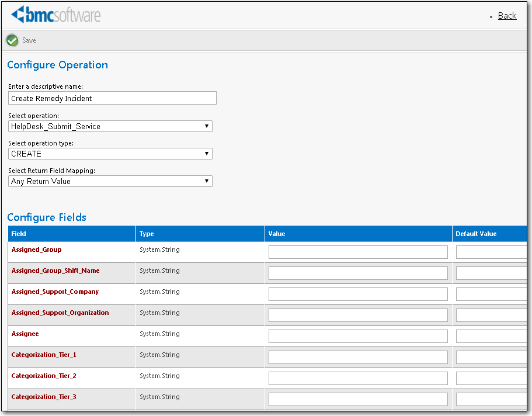The image size is (532, 416).
Task: Select the Assigned_Group_Shift_Name field link
Action: 55,271
